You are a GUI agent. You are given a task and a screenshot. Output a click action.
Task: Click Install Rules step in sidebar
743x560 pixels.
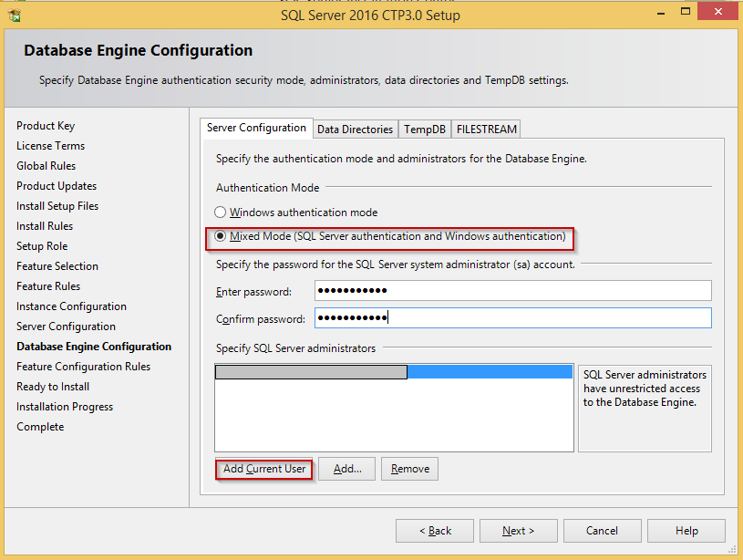point(45,226)
